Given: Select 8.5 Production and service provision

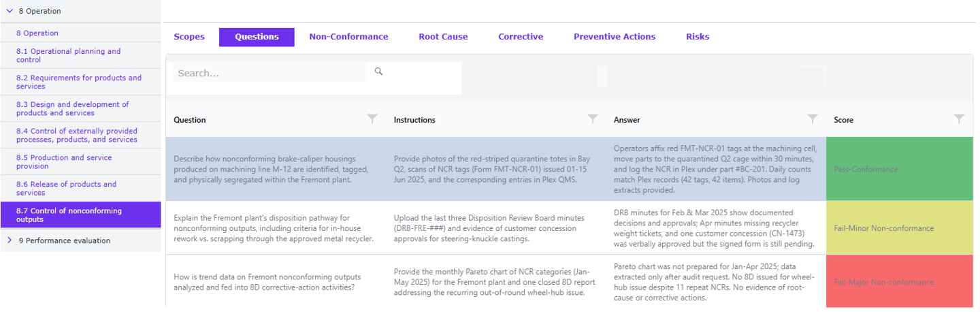Looking at the screenshot, I should point(64,161).
